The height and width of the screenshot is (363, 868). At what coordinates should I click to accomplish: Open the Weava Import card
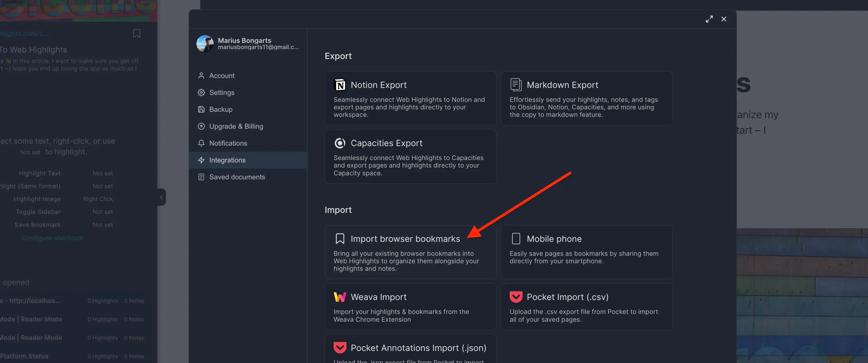(x=410, y=306)
